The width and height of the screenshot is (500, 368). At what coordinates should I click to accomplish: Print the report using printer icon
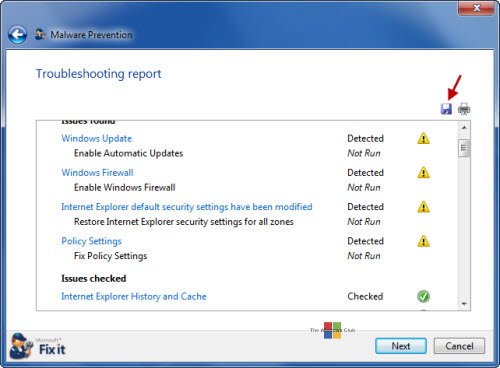point(464,109)
